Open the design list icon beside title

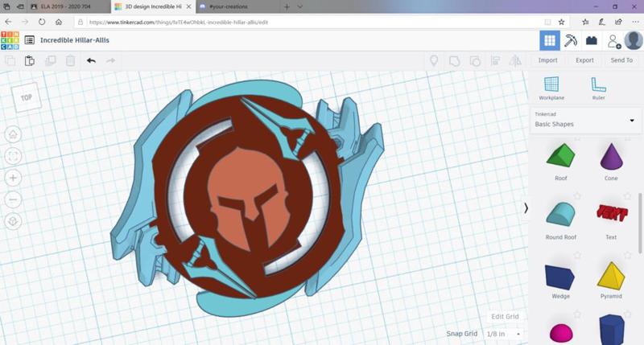tap(29, 40)
